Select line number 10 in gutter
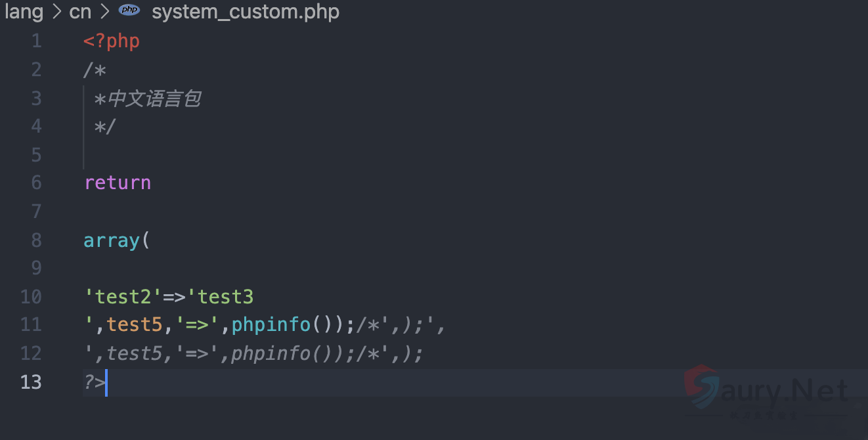Image resolution: width=868 pixels, height=440 pixels. tap(31, 297)
